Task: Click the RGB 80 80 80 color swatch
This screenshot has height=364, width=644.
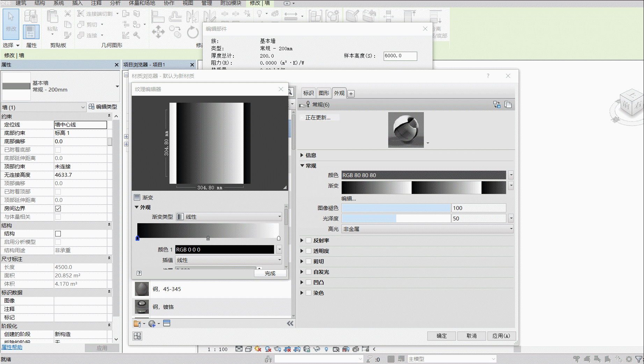Action: pyautogui.click(x=424, y=175)
